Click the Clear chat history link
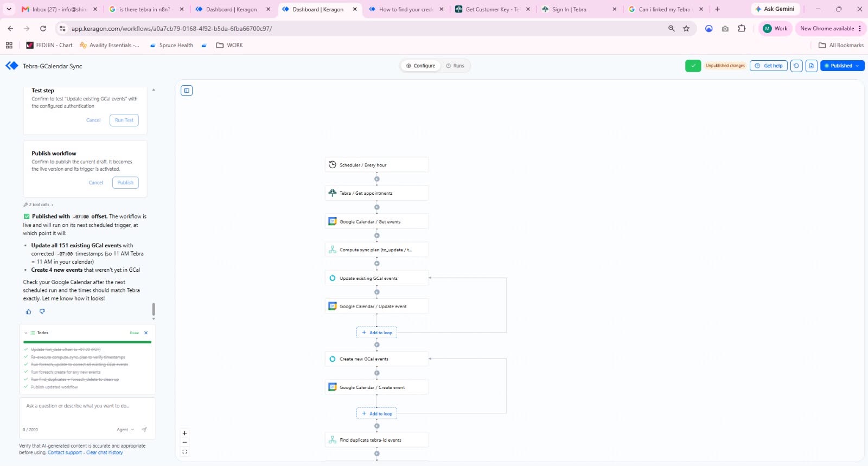868x466 pixels. coord(104,452)
